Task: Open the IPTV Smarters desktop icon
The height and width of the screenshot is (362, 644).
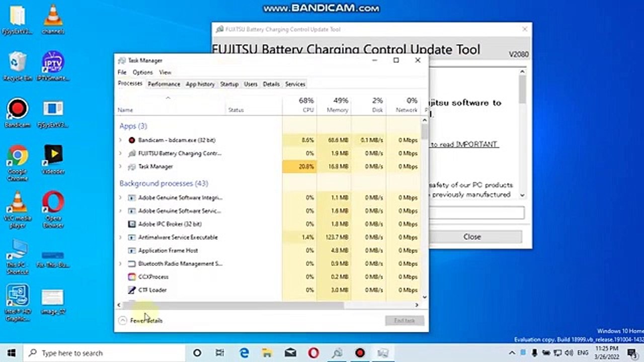Action: point(53,66)
